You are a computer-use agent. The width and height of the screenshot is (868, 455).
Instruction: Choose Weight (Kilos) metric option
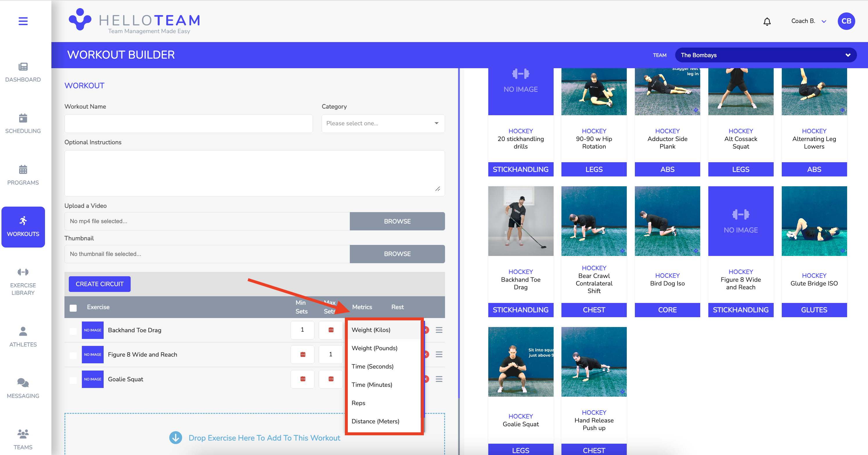[384, 330]
